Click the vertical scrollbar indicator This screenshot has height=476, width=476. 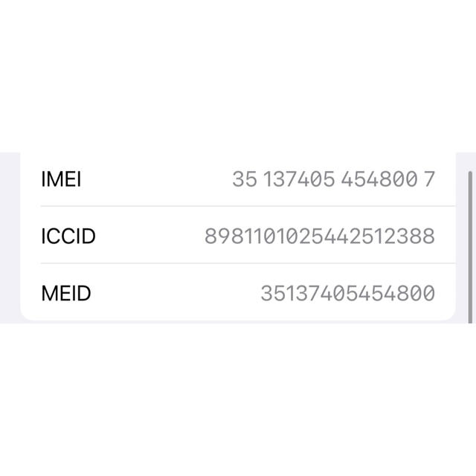pyautogui.click(x=470, y=247)
